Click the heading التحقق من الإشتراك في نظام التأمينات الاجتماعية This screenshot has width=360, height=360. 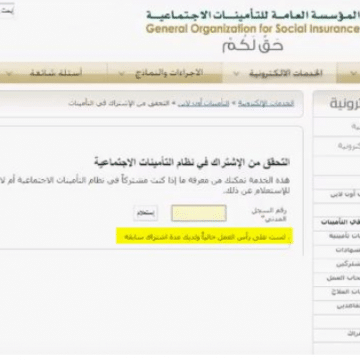[x=192, y=163]
